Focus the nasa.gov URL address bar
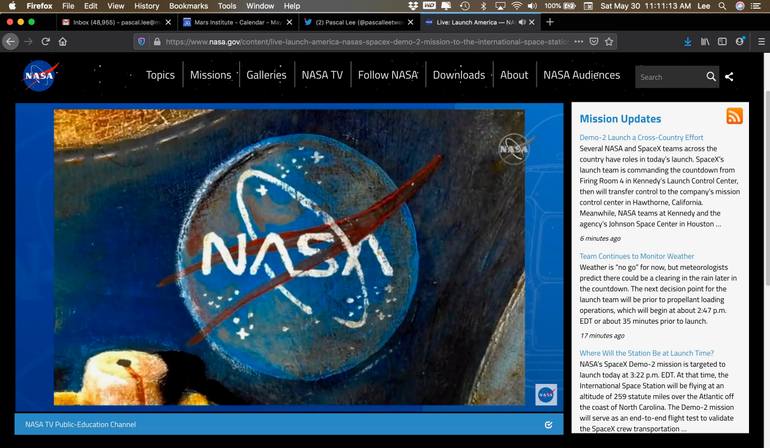The height and width of the screenshot is (448, 770). point(367,42)
